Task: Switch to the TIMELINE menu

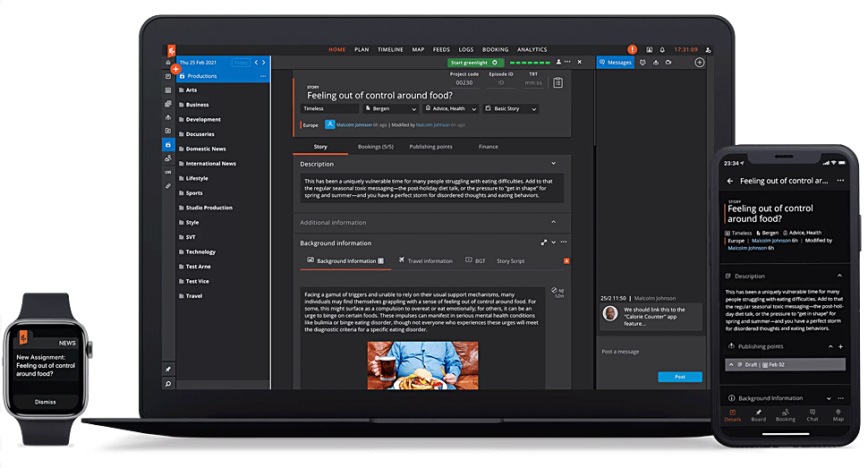Action: (390, 49)
